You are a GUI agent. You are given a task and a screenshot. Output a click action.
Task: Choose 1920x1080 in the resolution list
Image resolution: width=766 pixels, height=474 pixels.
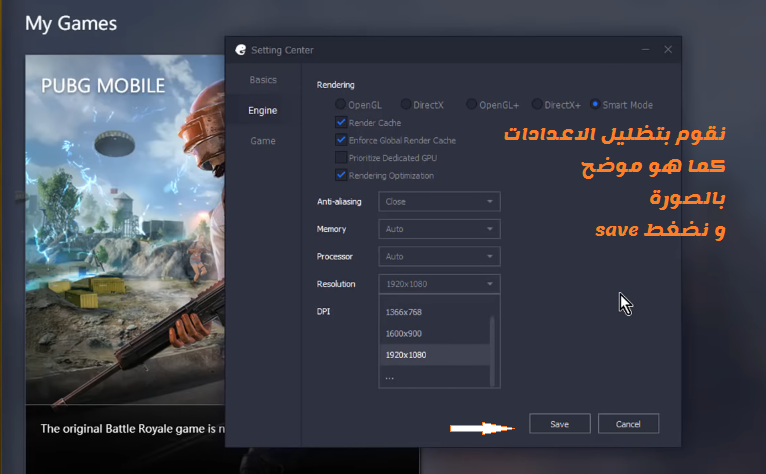coord(434,355)
